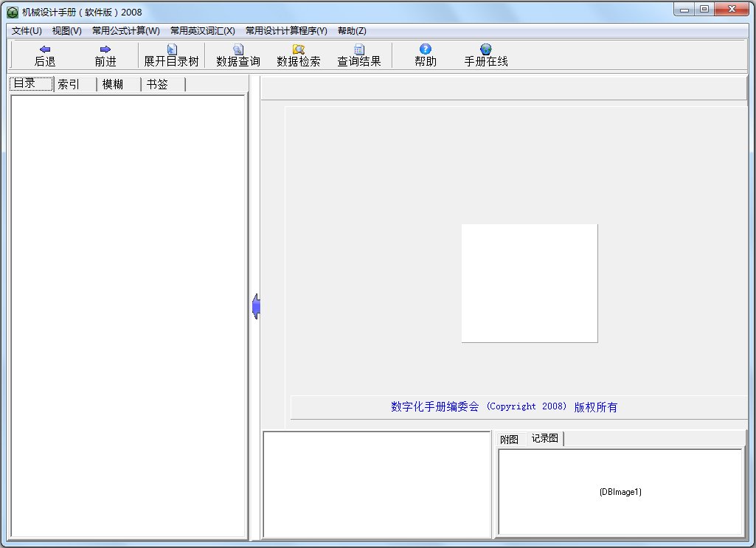Viewport: 756px width, 548px height.
Task: Open the 常用英汉词汇(X) menu
Action: (203, 31)
